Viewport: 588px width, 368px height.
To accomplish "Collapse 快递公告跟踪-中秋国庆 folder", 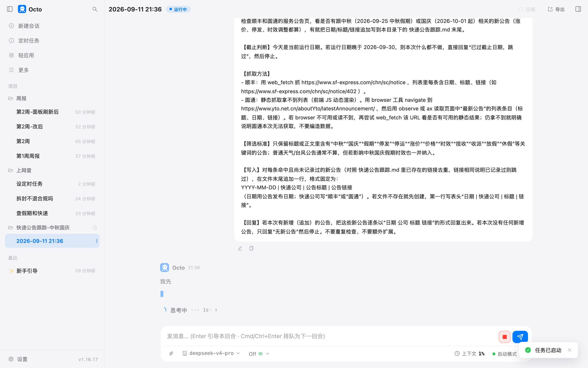I will tap(43, 228).
